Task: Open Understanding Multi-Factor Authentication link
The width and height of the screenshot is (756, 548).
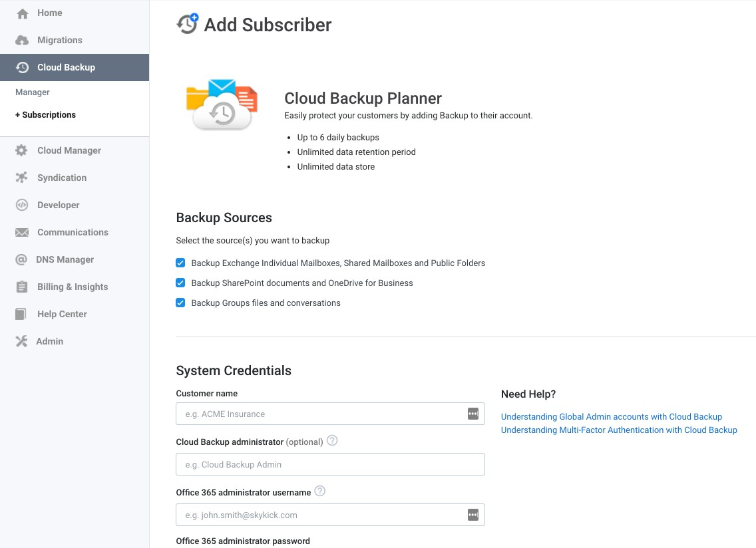Action: click(x=619, y=430)
